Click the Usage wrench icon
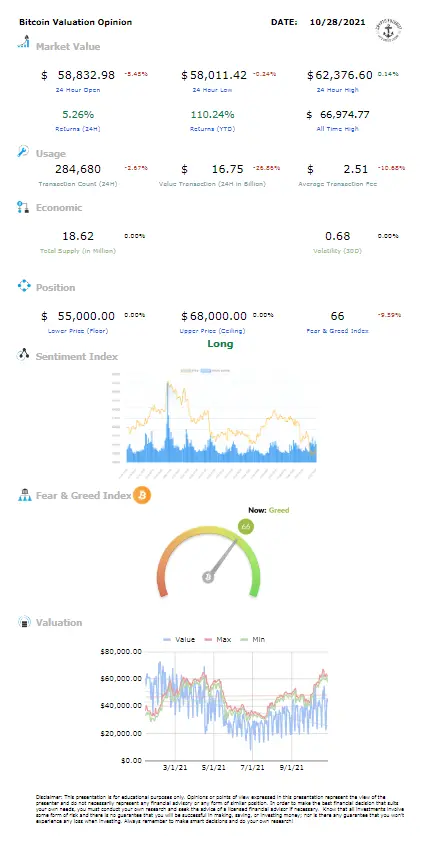440x841 pixels. (x=23, y=152)
